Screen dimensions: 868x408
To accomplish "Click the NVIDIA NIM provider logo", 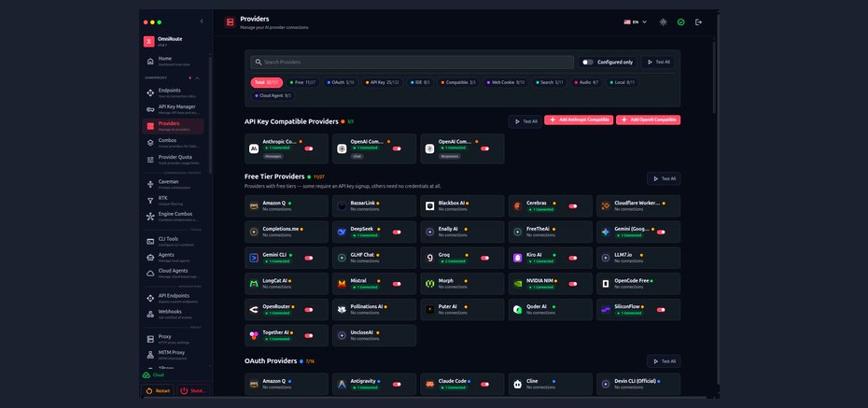I will 518,284.
